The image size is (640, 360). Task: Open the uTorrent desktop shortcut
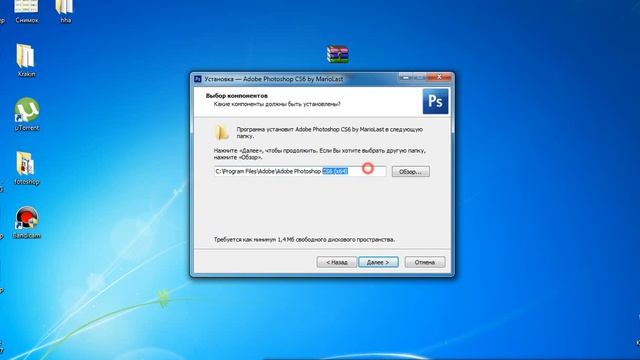pos(27,114)
